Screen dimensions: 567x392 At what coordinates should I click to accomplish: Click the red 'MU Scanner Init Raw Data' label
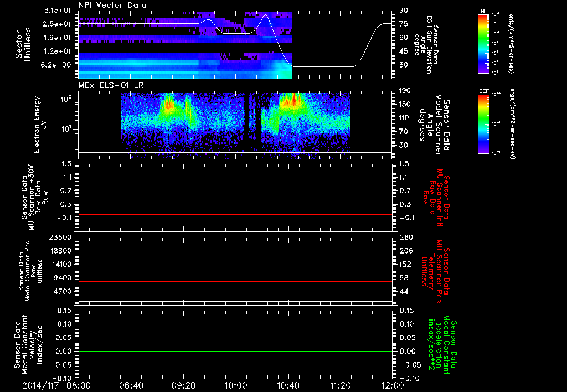point(436,198)
